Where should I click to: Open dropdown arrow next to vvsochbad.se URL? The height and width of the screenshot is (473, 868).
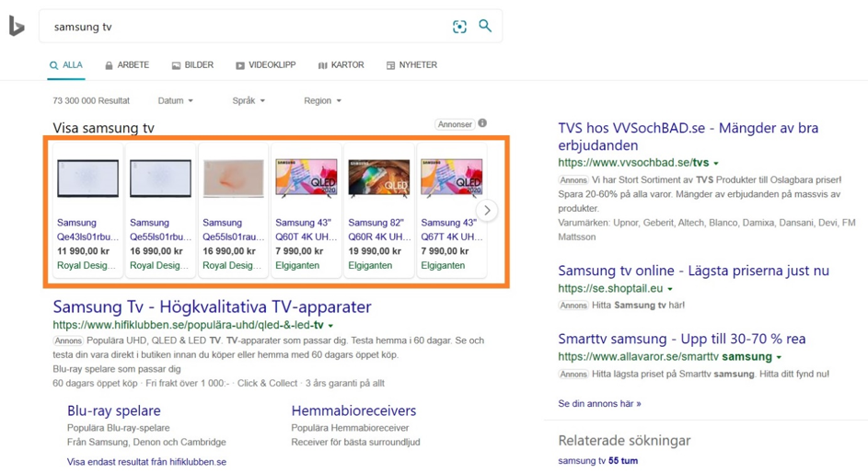[716, 163]
